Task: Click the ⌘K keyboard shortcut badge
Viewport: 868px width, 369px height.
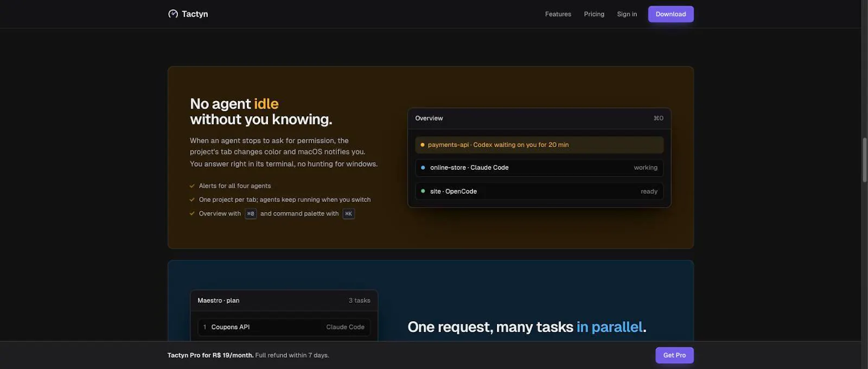Action: click(x=349, y=214)
